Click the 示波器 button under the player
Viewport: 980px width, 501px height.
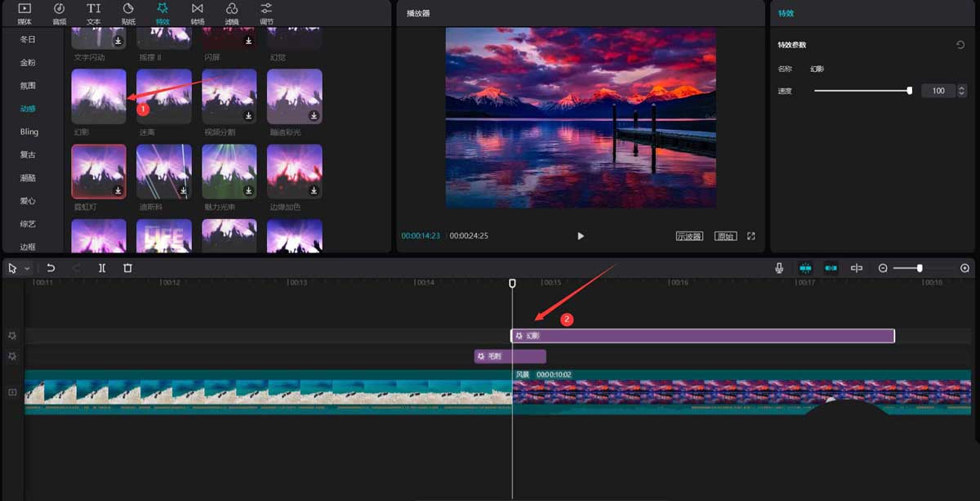tap(689, 236)
